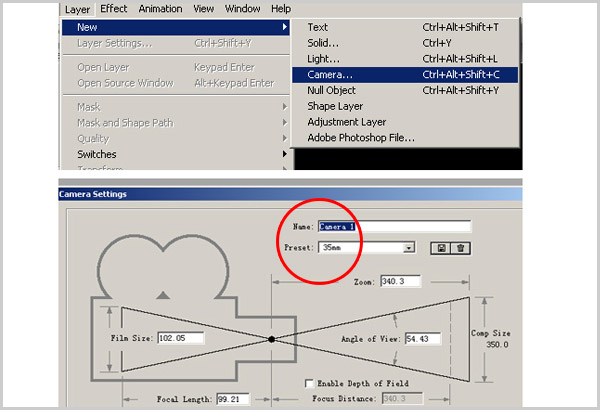
Task: Click the Angle of View value field
Action: pyautogui.click(x=423, y=339)
